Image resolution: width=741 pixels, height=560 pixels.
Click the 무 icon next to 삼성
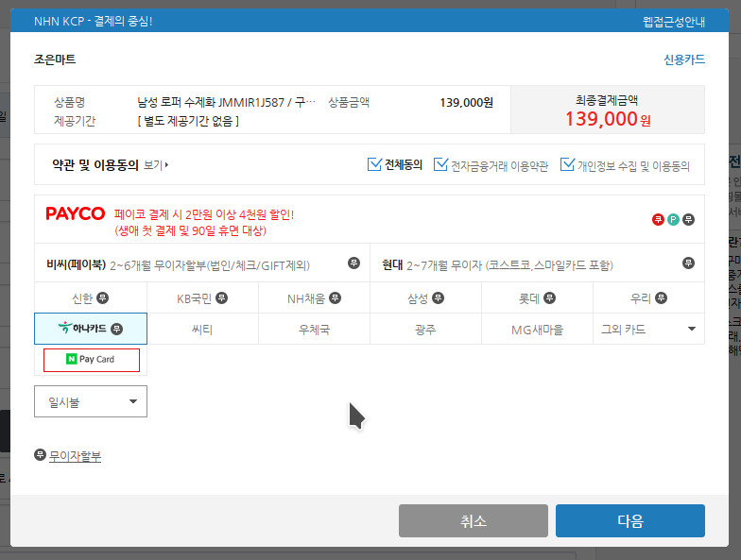coord(439,298)
